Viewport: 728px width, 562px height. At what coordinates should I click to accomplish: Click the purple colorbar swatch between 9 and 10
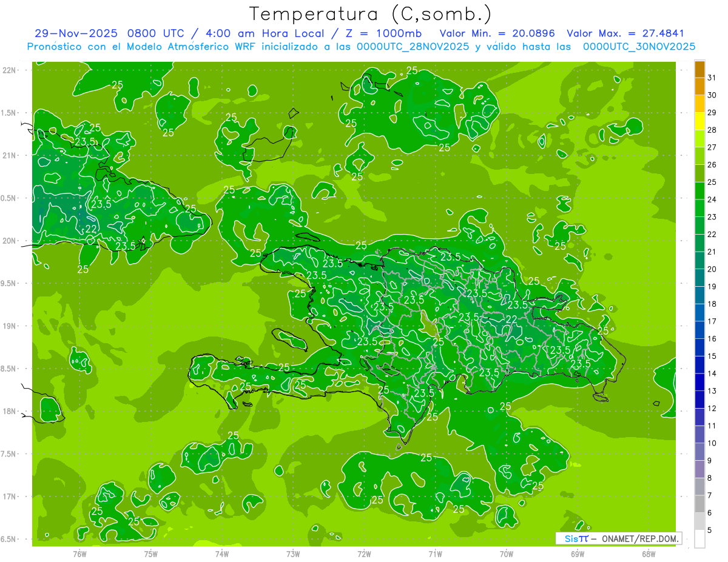coord(699,452)
